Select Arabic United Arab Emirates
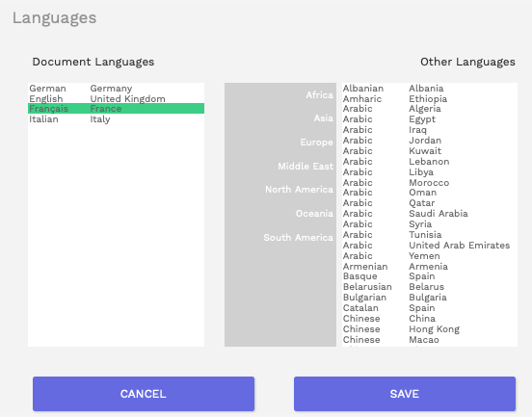 429,246
